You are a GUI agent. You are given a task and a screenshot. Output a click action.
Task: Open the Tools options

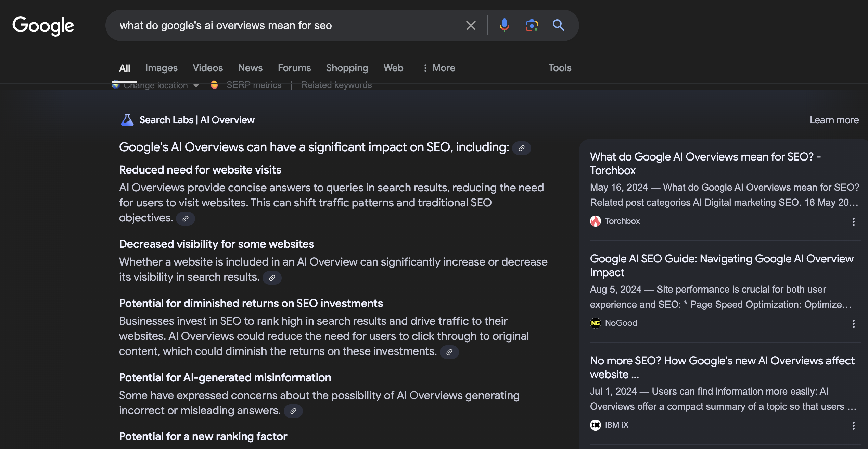click(560, 68)
